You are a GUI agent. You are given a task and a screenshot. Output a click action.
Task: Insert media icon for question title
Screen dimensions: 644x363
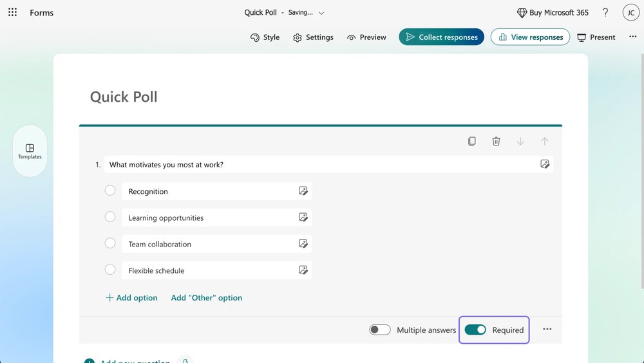(x=545, y=164)
